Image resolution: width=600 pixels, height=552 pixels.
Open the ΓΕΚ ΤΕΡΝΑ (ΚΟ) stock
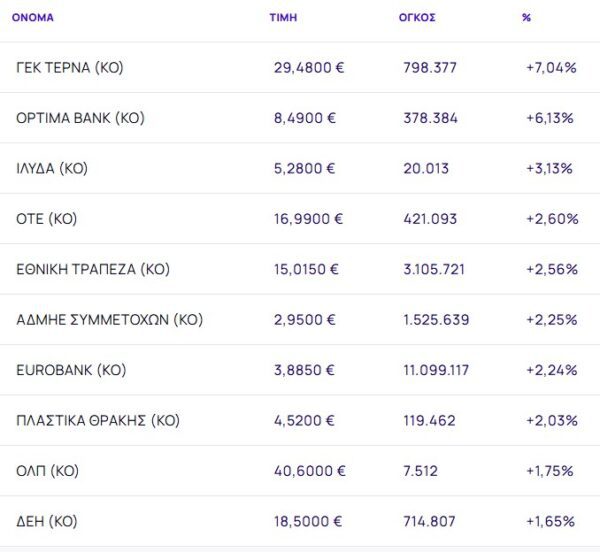click(x=70, y=68)
